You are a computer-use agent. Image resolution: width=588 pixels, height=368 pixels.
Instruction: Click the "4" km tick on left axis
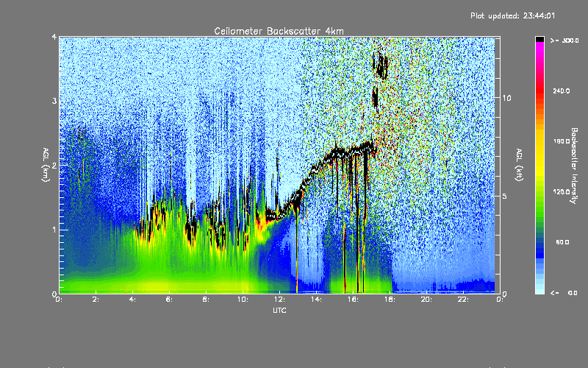pos(54,37)
